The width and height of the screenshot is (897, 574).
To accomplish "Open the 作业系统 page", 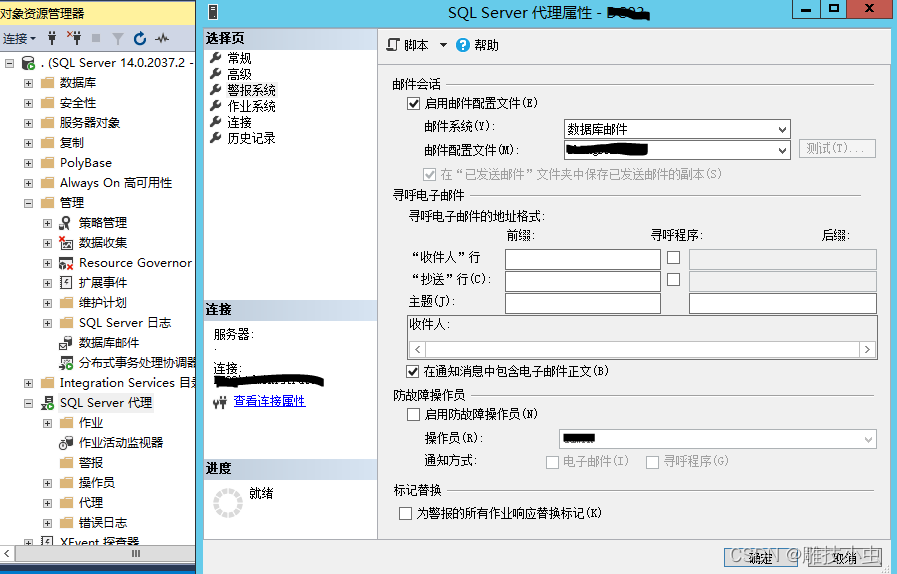I will coord(251,106).
